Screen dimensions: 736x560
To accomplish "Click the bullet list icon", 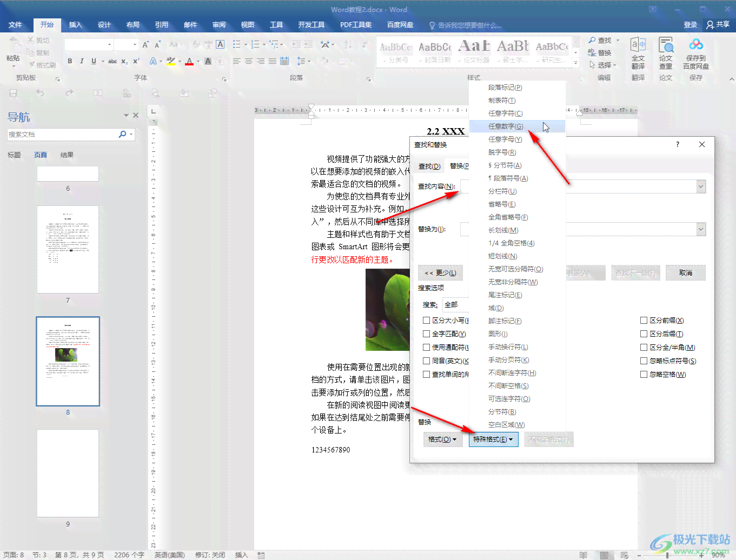I will point(237,44).
